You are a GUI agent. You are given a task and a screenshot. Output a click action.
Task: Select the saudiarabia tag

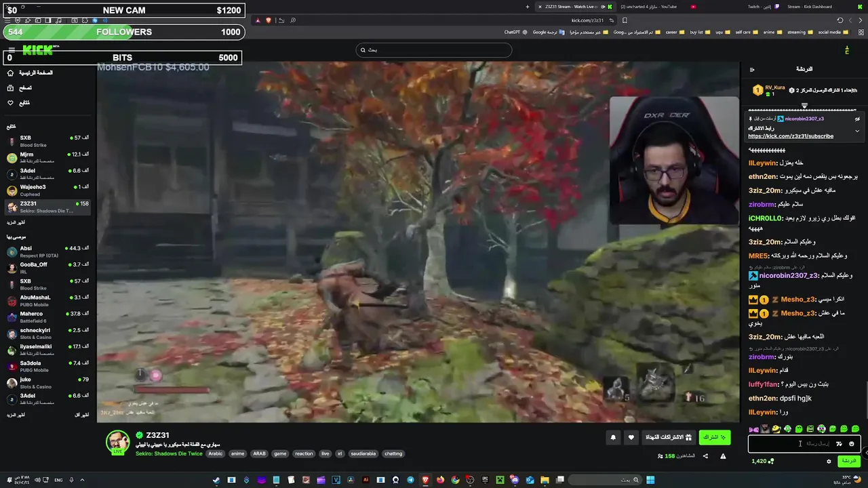point(363,453)
